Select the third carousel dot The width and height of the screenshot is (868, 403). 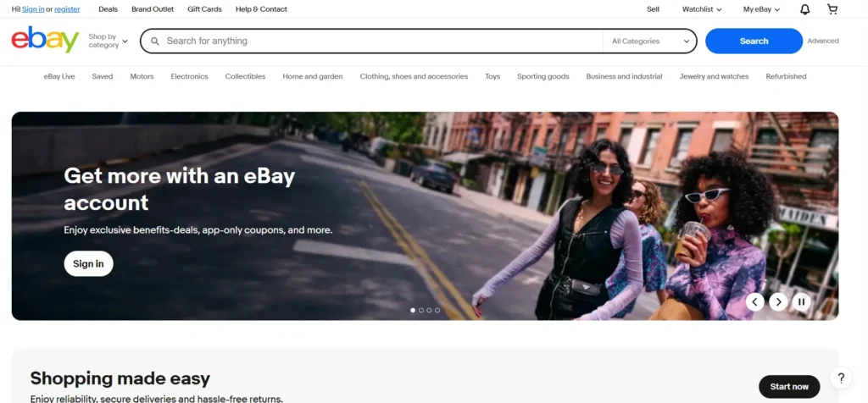tap(429, 310)
